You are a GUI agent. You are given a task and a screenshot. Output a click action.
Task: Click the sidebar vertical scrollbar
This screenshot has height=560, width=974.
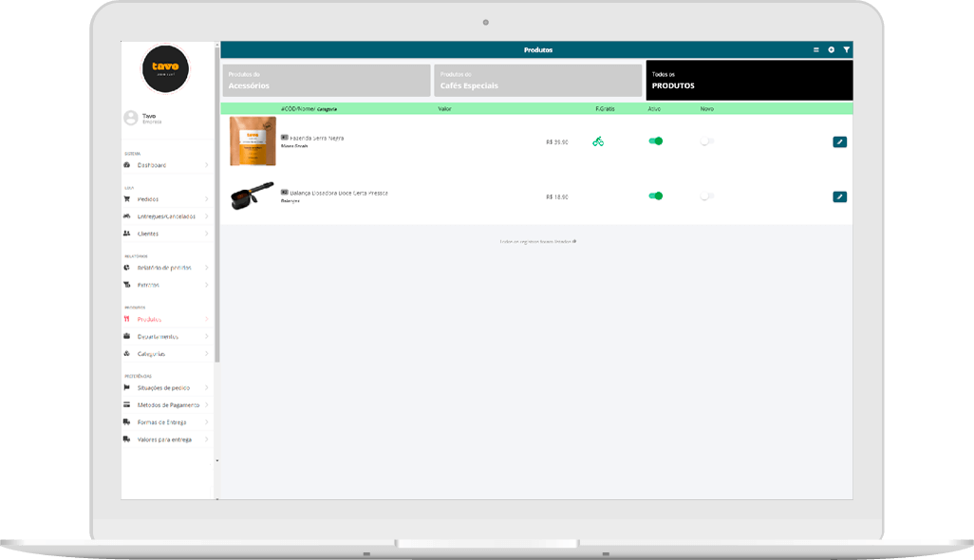click(x=217, y=237)
